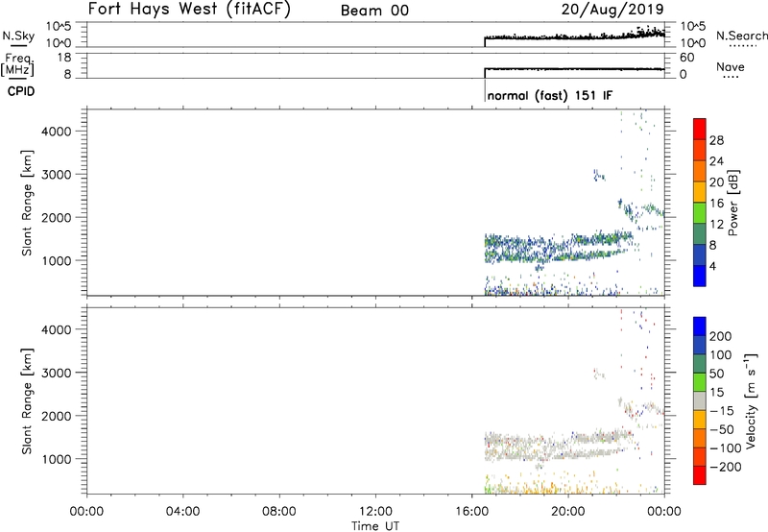The width and height of the screenshot is (768, 532).
Task: Click the '60' tick on the Nave axis
Action: pyautogui.click(x=686, y=58)
